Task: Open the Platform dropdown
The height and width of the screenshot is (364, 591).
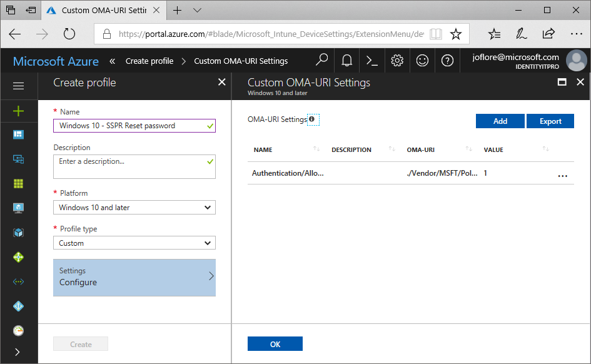Action: pos(134,207)
